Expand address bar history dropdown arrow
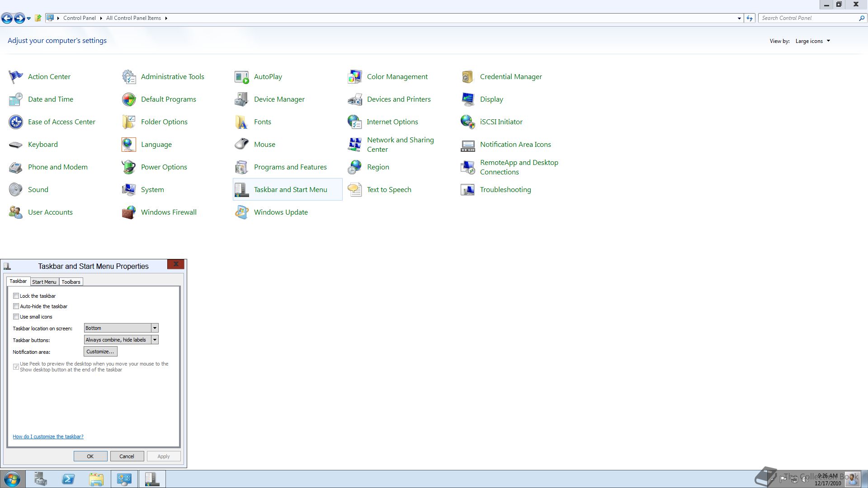868x488 pixels. pos(739,19)
